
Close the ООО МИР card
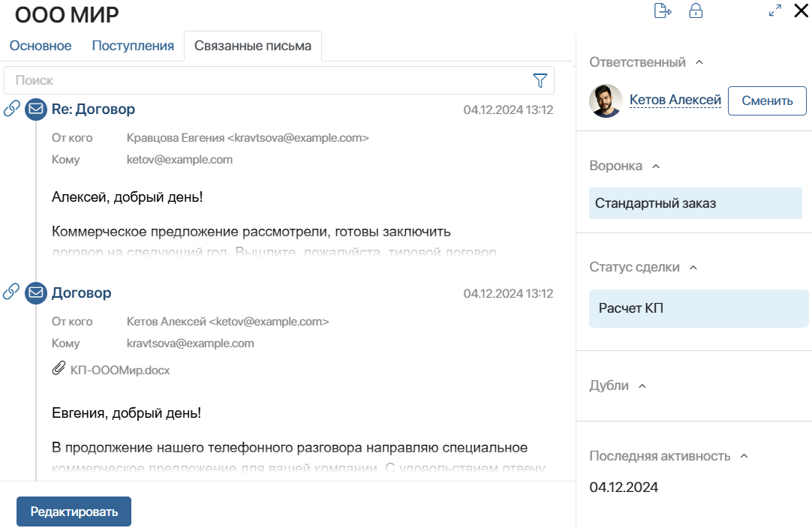pos(801,10)
